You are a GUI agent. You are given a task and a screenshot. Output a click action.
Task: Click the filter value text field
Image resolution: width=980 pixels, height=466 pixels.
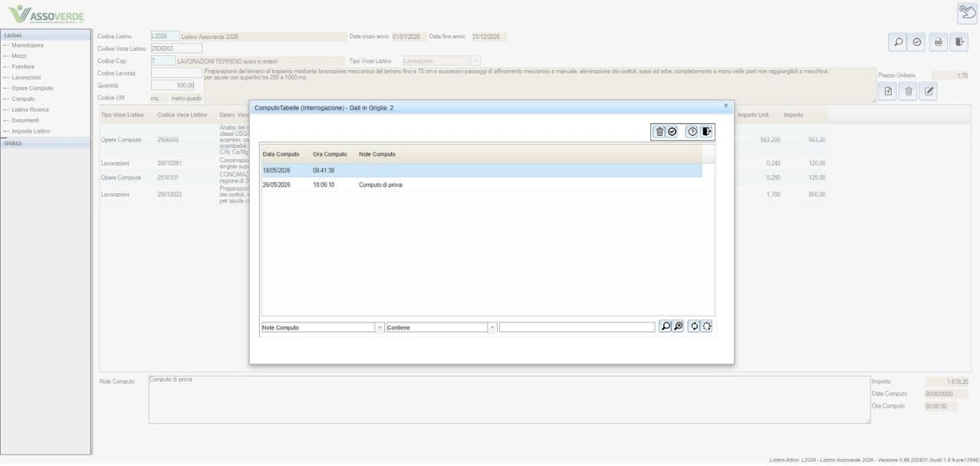[x=577, y=327]
